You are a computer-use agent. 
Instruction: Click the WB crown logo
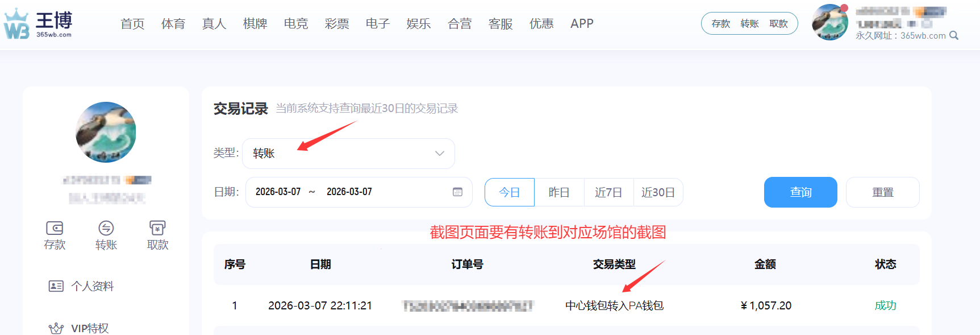[17, 24]
